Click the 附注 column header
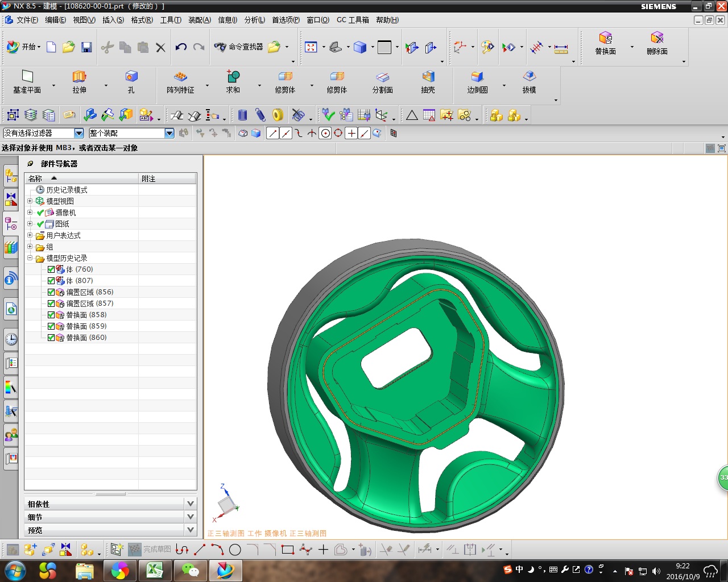 click(x=168, y=178)
